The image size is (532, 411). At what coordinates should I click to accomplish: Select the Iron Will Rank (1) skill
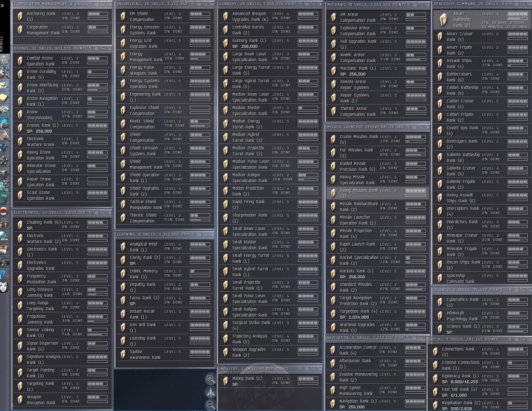165,327
